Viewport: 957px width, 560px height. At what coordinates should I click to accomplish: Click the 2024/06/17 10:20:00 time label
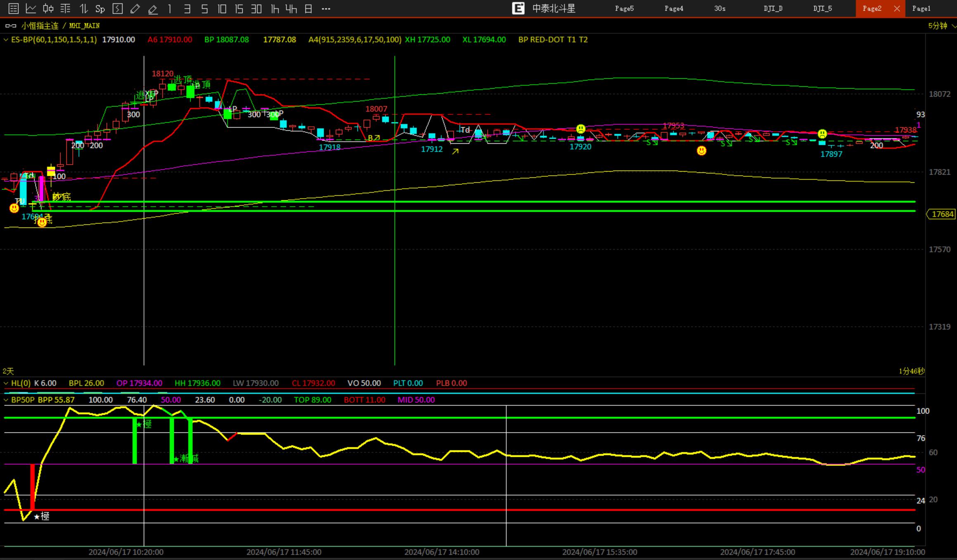click(126, 552)
